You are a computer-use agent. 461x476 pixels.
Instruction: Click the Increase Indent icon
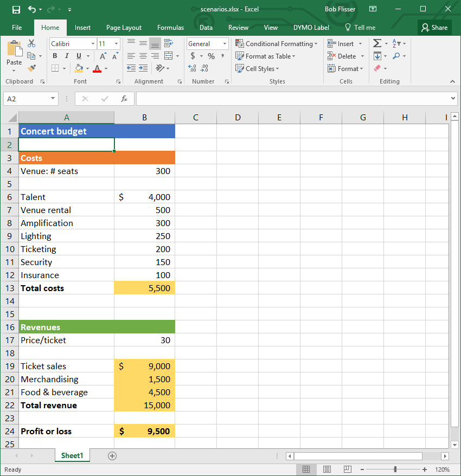pyautogui.click(x=143, y=68)
